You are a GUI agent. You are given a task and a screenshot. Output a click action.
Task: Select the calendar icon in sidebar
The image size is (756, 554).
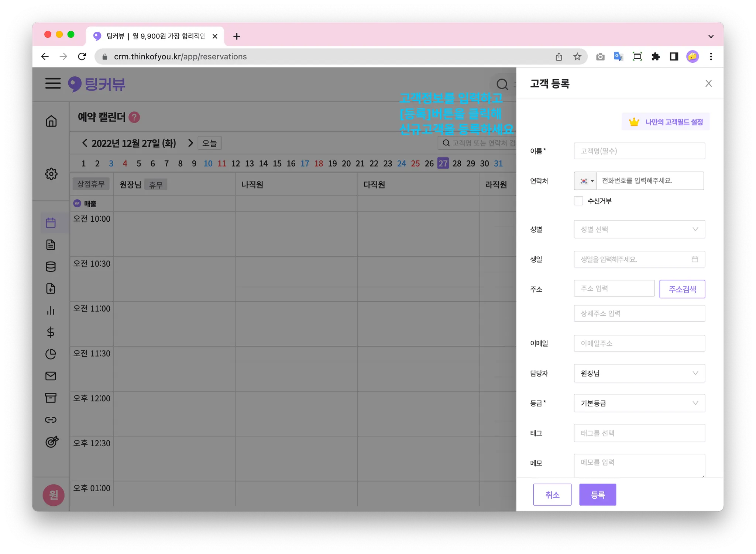pyautogui.click(x=51, y=223)
